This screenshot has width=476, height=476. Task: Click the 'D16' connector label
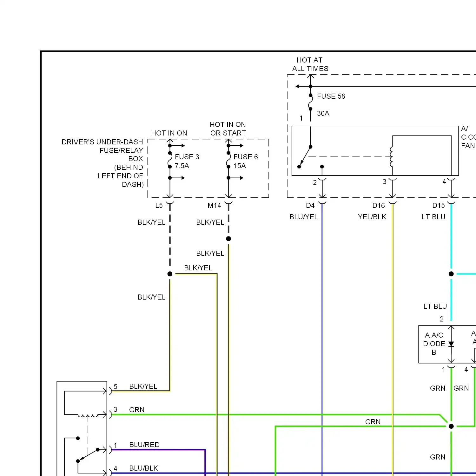coord(379,206)
